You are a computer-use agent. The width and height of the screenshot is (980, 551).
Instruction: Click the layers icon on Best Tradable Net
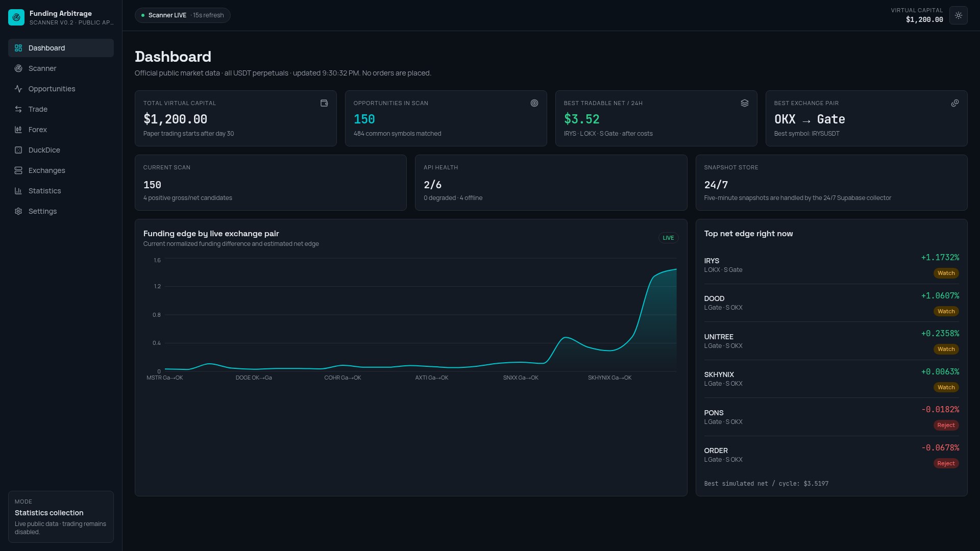745,103
